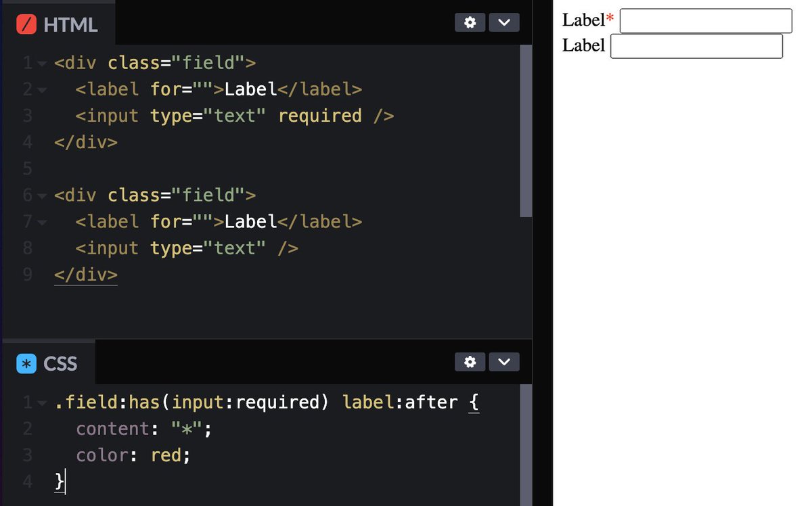This screenshot has height=506, width=812.
Task: Select the HTML panel title
Action: (x=70, y=24)
